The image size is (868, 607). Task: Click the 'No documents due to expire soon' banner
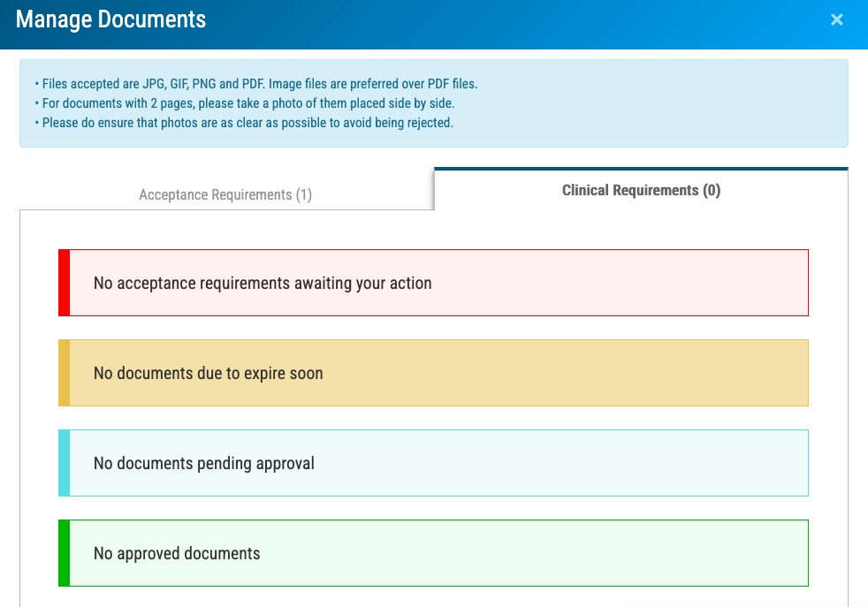click(433, 373)
